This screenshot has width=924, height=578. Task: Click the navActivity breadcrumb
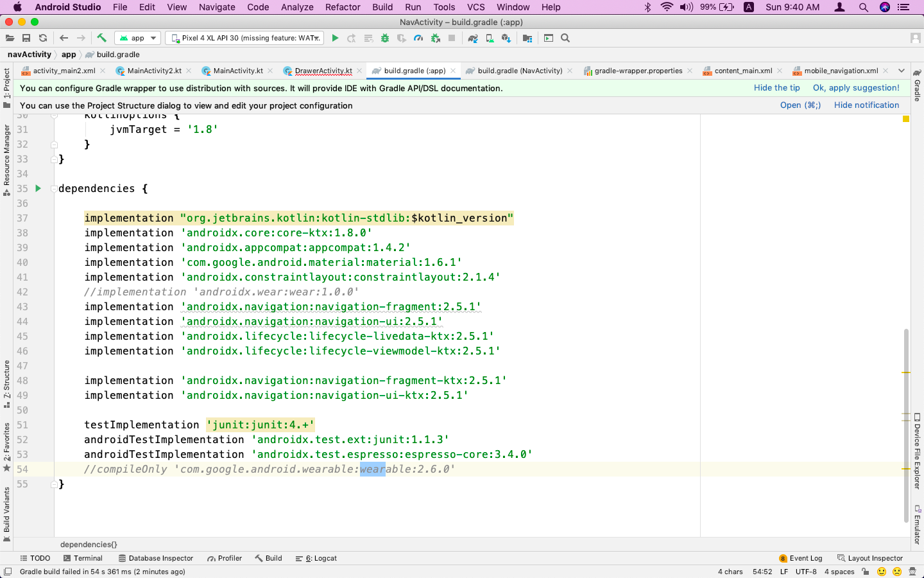pyautogui.click(x=30, y=55)
